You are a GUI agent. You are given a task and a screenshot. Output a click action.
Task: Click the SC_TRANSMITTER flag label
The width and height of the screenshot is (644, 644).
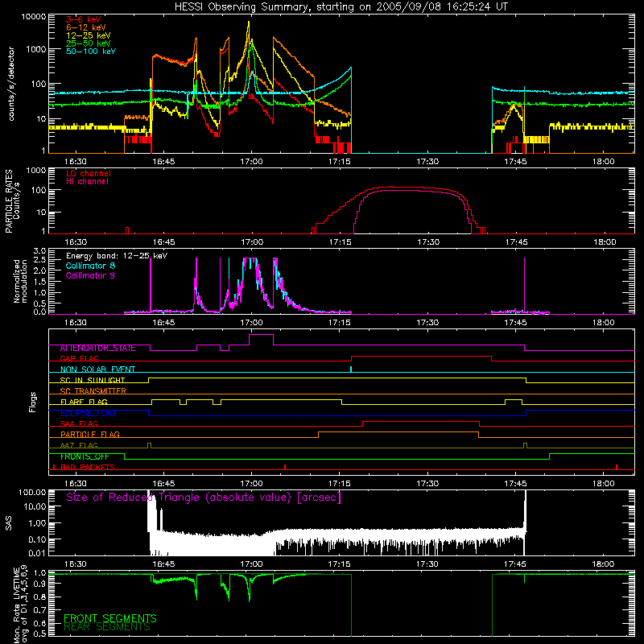tap(93, 391)
